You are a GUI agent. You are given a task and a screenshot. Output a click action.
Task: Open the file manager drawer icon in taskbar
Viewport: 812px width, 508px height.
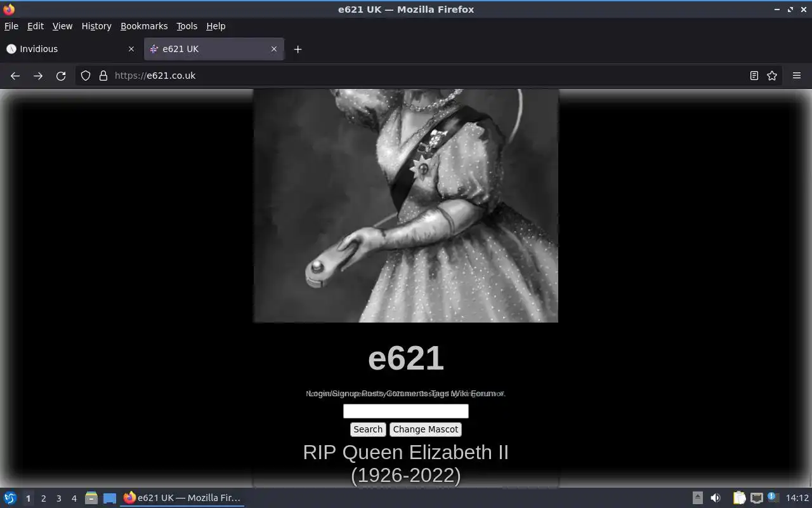point(91,498)
